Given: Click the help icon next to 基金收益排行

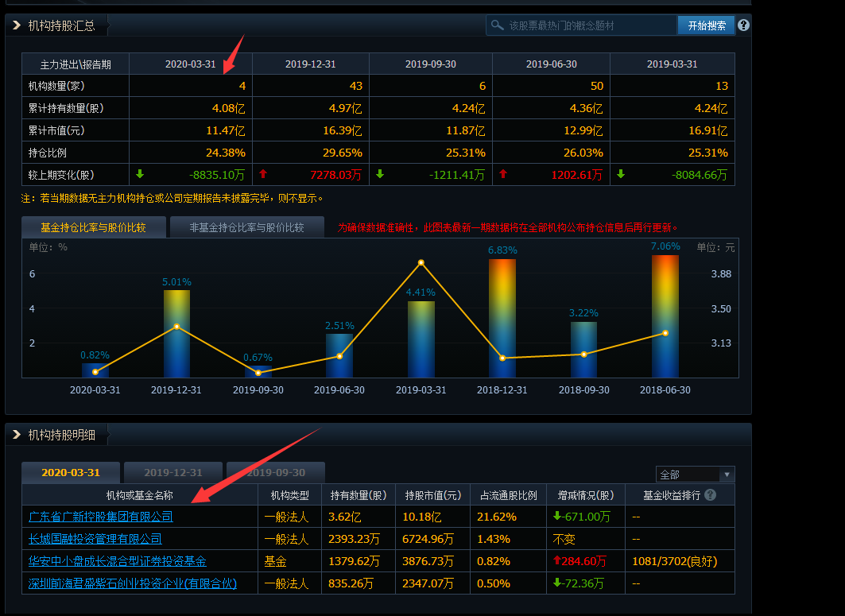Looking at the screenshot, I should [x=710, y=495].
